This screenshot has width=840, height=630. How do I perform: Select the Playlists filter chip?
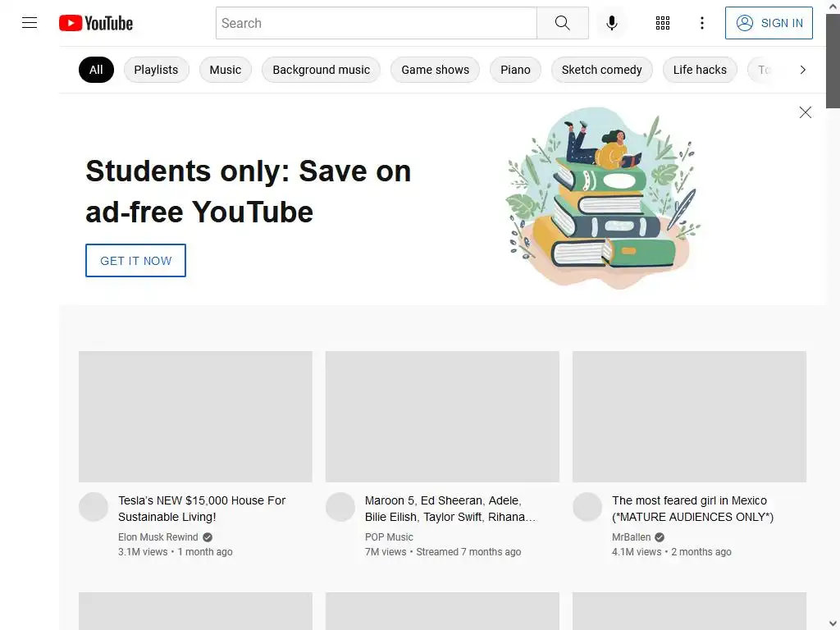[156, 70]
